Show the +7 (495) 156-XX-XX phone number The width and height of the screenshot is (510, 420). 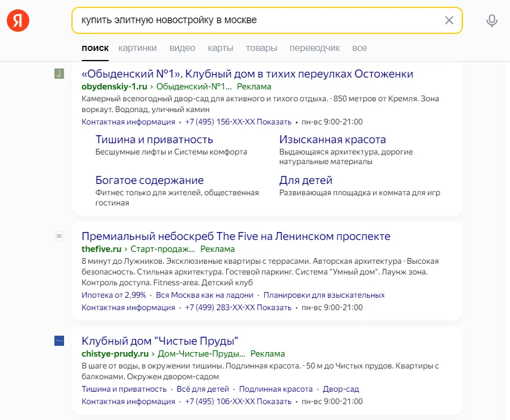pos(239,122)
